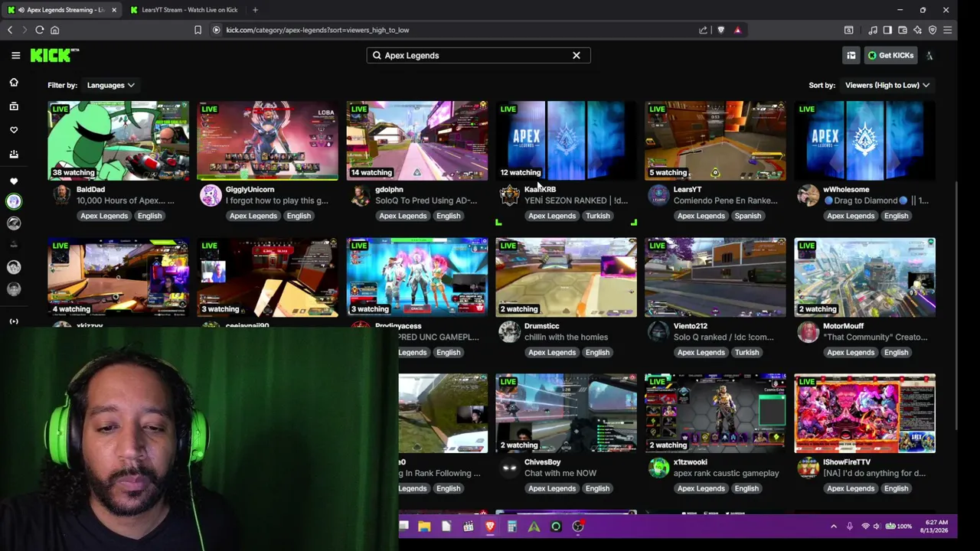
Task: Switch to the LearsYT Stream tab
Action: click(184, 10)
